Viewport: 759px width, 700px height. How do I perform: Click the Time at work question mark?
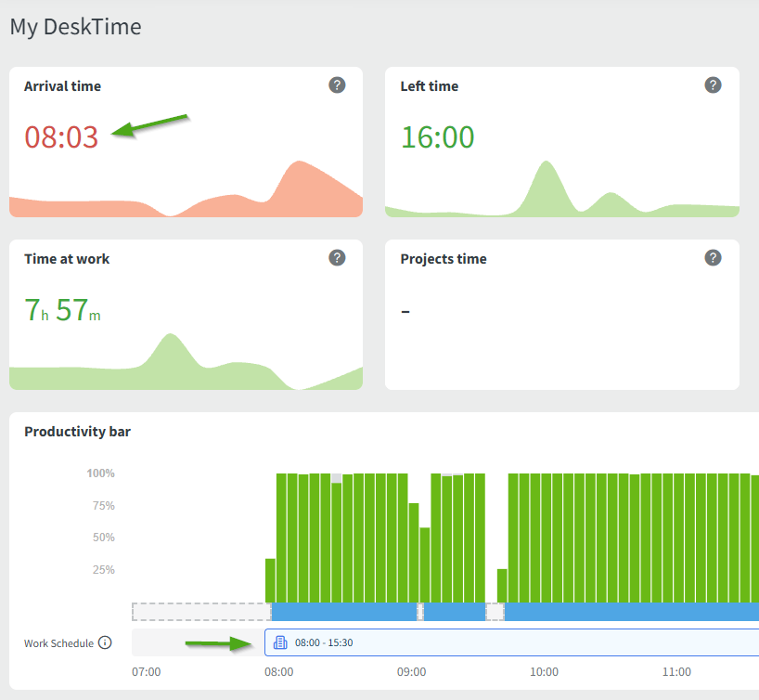click(x=337, y=258)
